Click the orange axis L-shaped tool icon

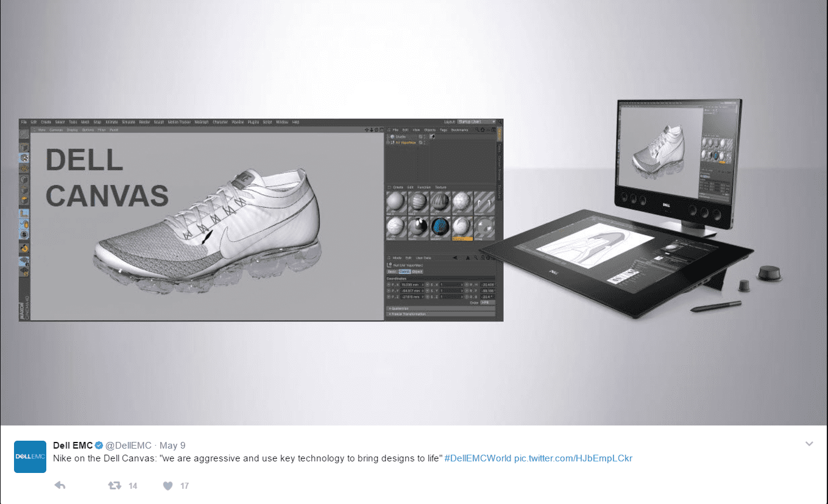24,214
